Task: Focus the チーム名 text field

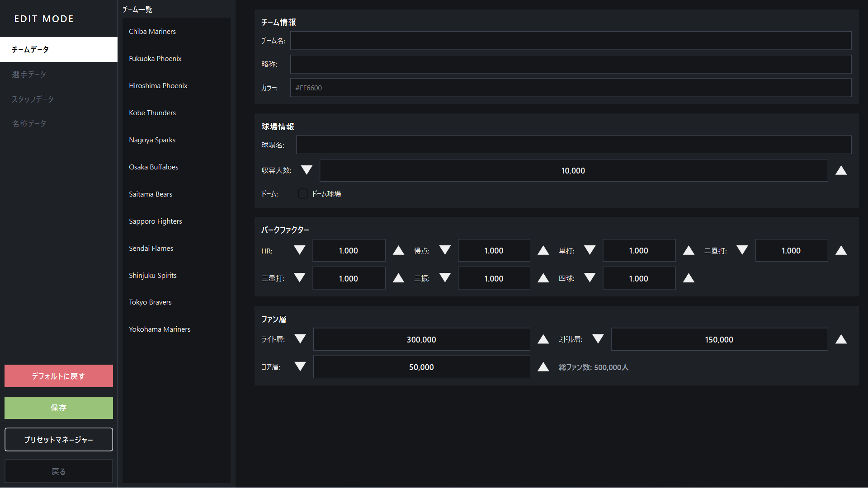Action: point(571,41)
